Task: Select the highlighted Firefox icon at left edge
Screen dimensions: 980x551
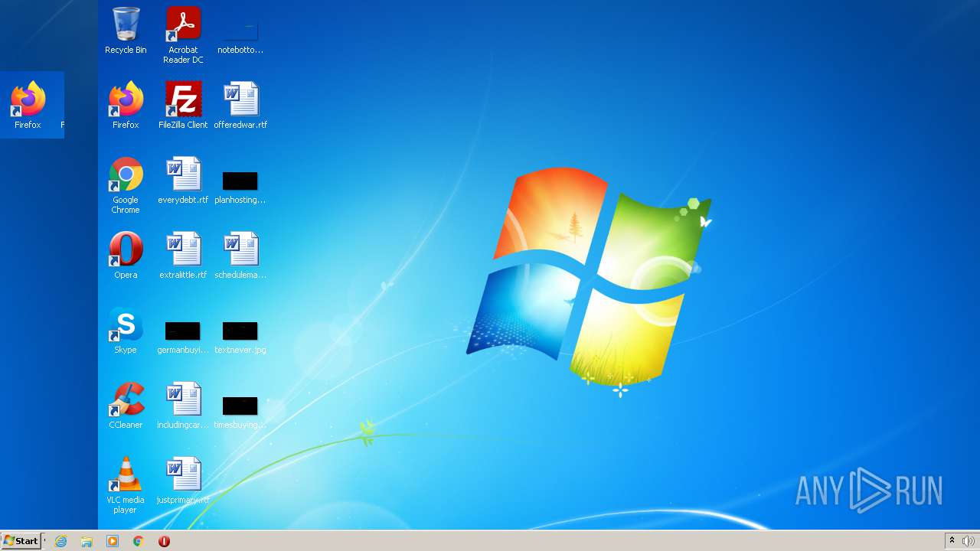Action: [28, 105]
